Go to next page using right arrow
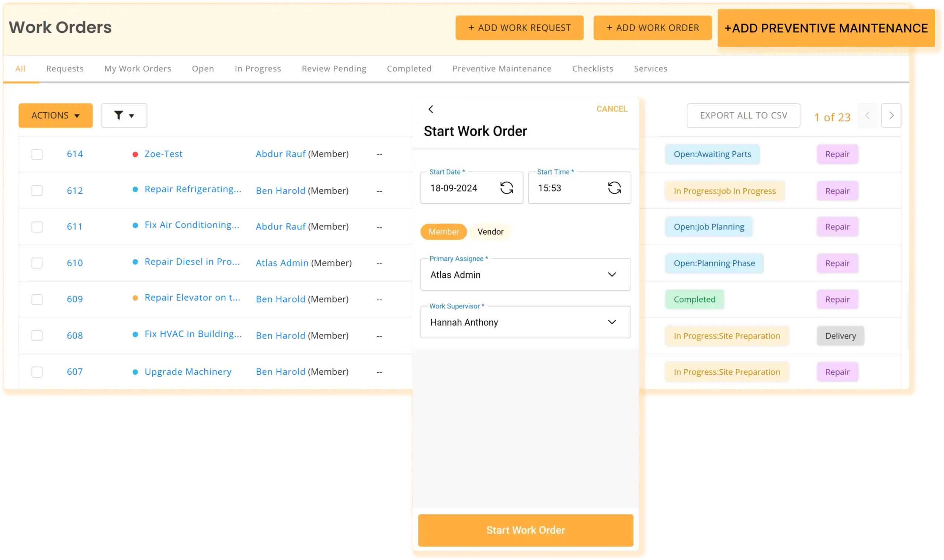Screen dimensions: 944x560 [891, 115]
